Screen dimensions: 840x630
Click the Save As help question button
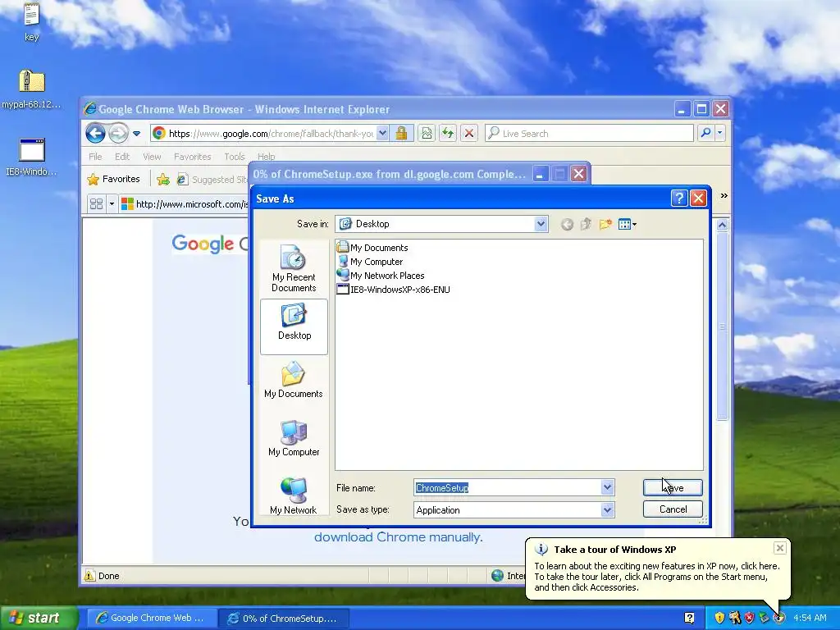[x=678, y=199]
